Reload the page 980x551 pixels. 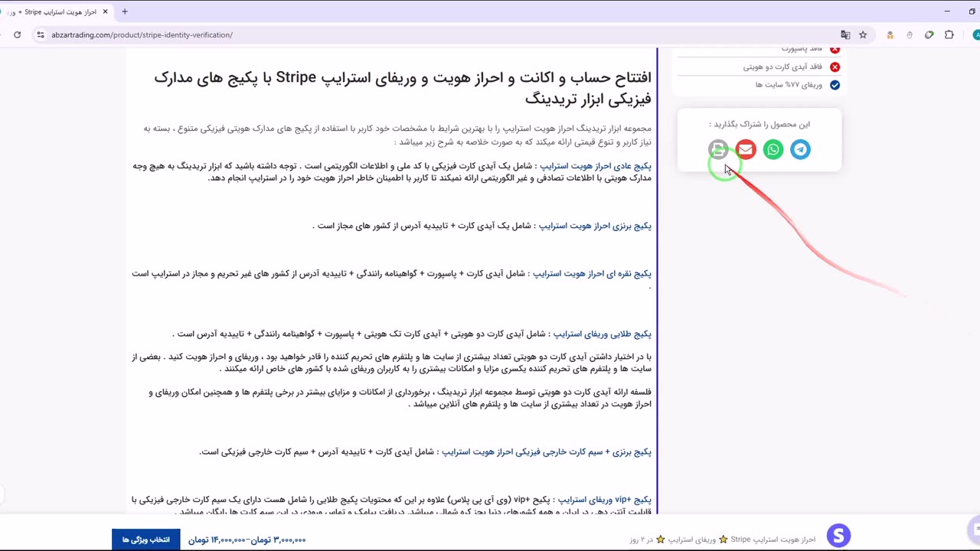(x=18, y=34)
